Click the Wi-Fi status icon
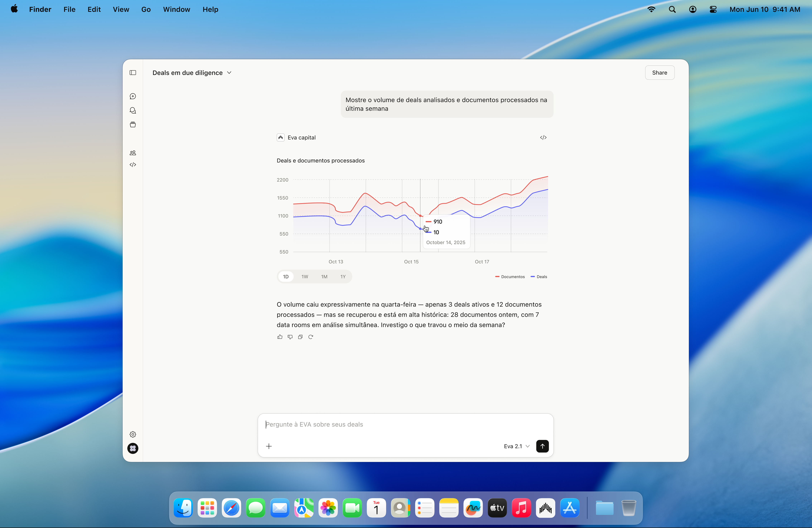The height and width of the screenshot is (528, 812). pyautogui.click(x=651, y=9)
